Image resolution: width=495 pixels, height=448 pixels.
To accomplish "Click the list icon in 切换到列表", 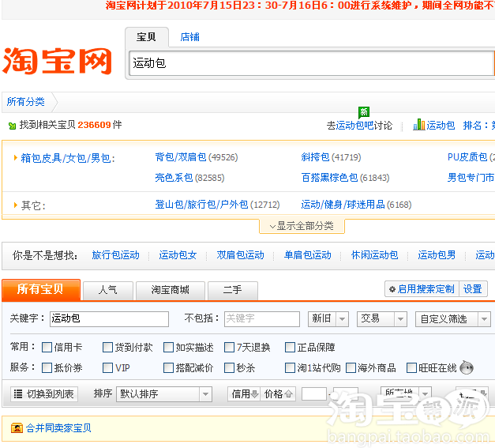I will tap(18, 393).
